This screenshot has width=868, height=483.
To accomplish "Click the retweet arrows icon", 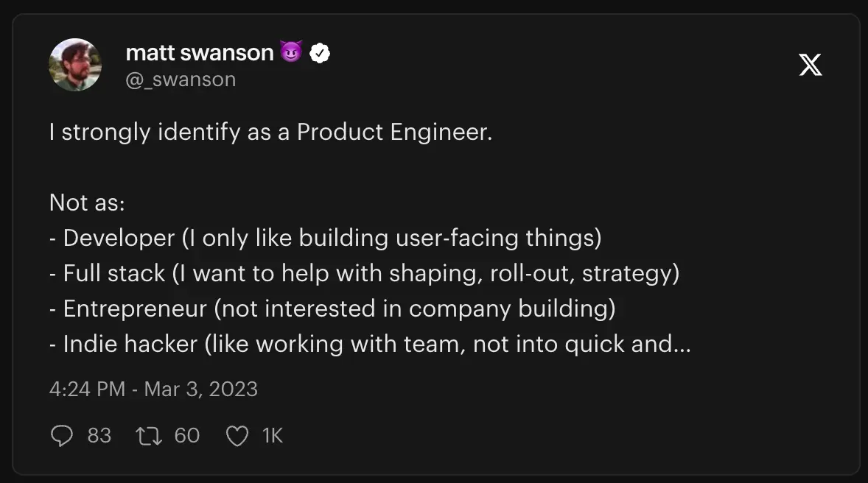I will click(149, 436).
